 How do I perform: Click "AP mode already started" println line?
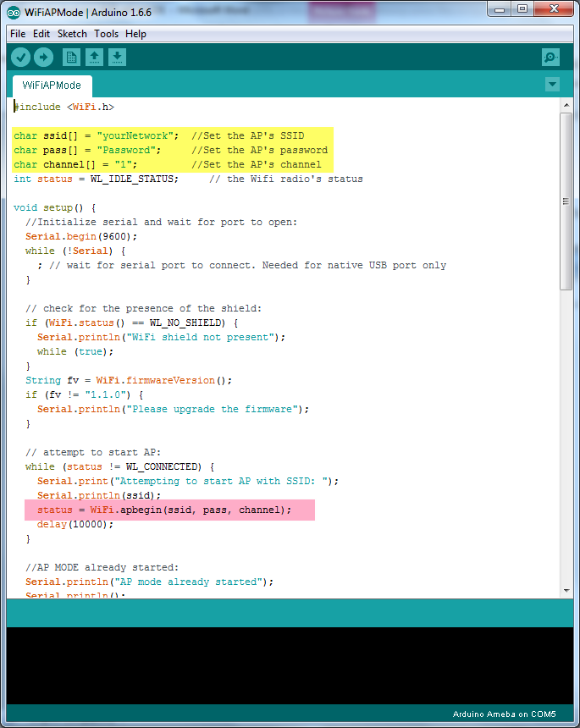pyautogui.click(x=150, y=582)
